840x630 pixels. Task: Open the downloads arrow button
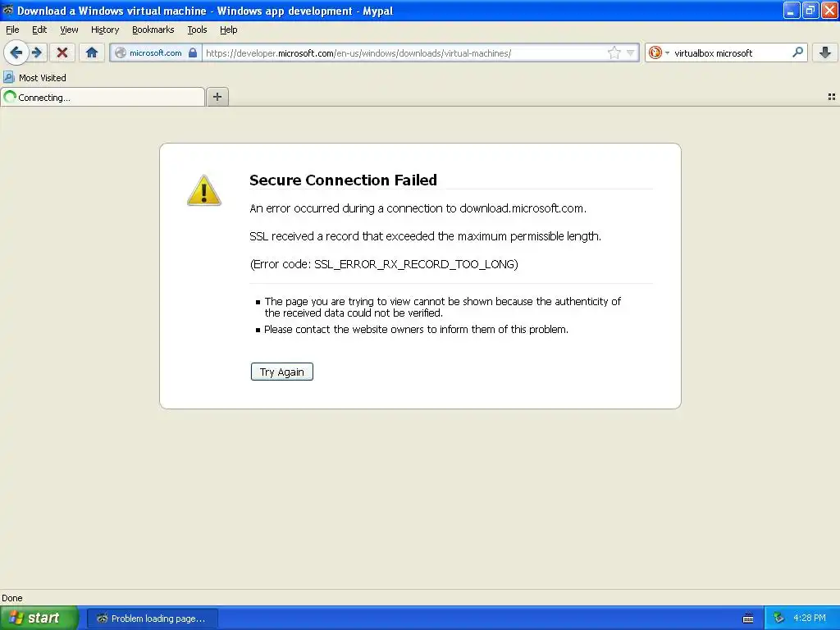pyautogui.click(x=824, y=52)
